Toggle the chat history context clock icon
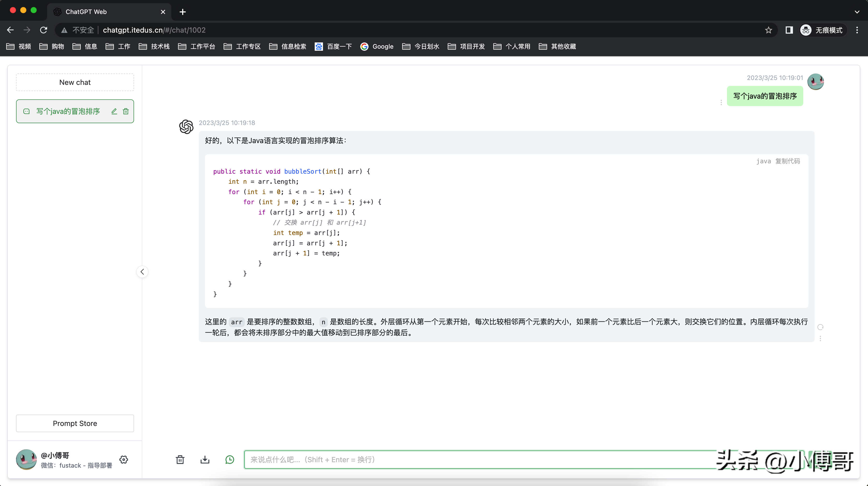 230,460
